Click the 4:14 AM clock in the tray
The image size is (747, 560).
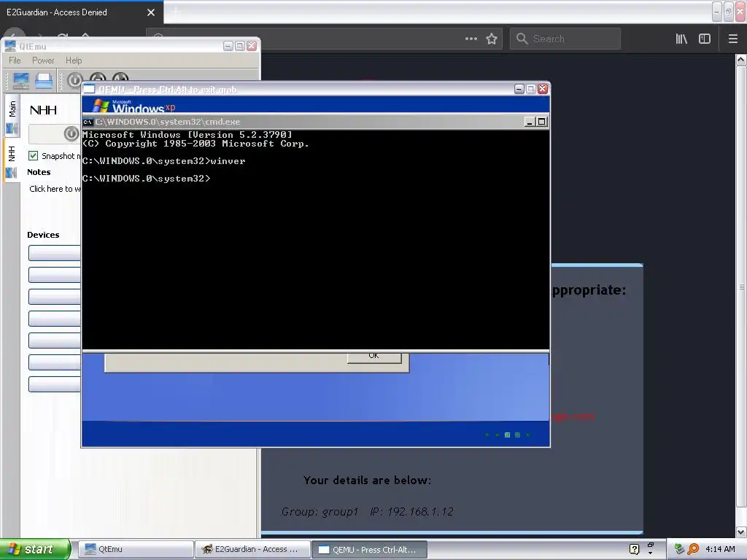tap(720, 549)
